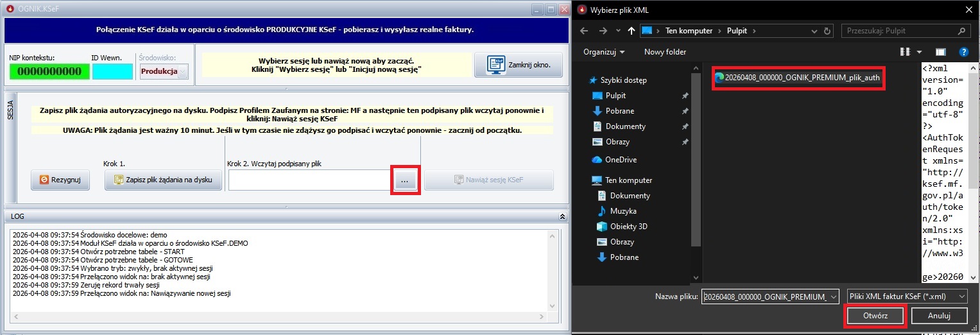Click the back arrow in file dialog
Viewport: 980px width, 335px height.
tap(584, 30)
